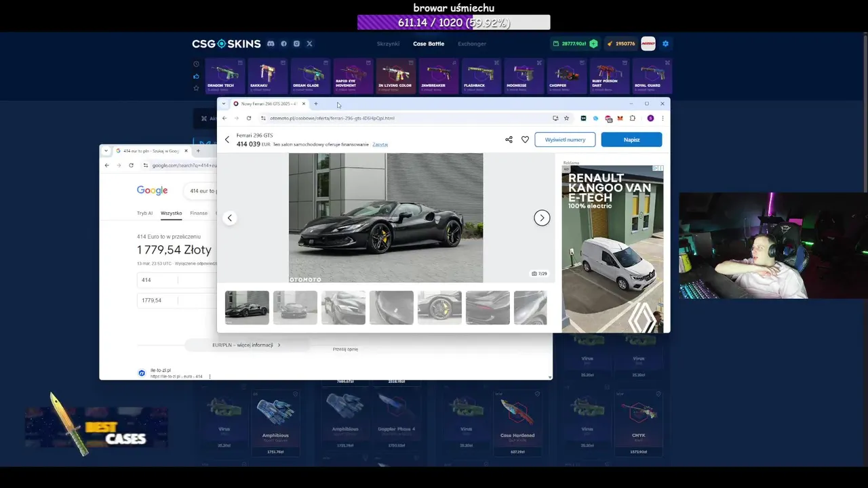Share the Ferrari listing with share icon
Viewport: 868px width, 488px height.
coord(509,140)
